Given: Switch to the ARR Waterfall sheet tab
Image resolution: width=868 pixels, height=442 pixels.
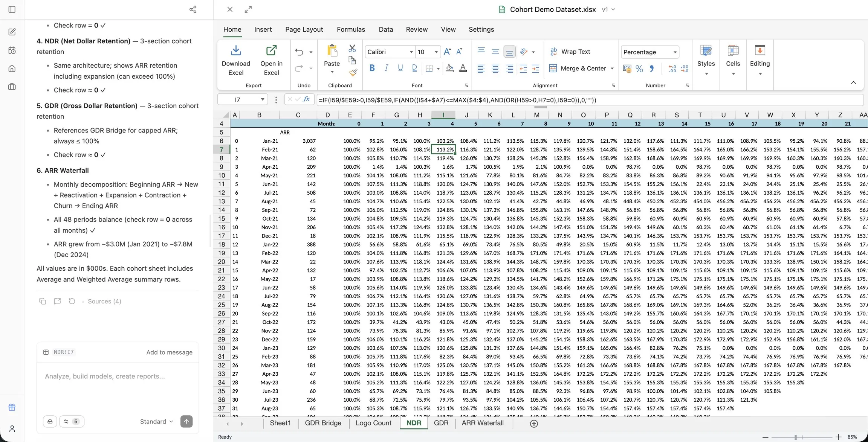Looking at the screenshot, I should tap(482, 423).
